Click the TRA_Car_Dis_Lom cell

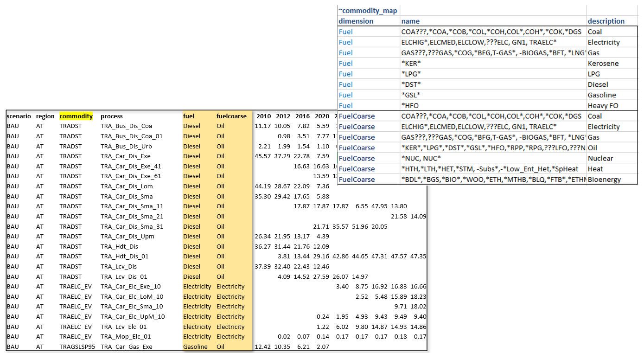(x=127, y=186)
